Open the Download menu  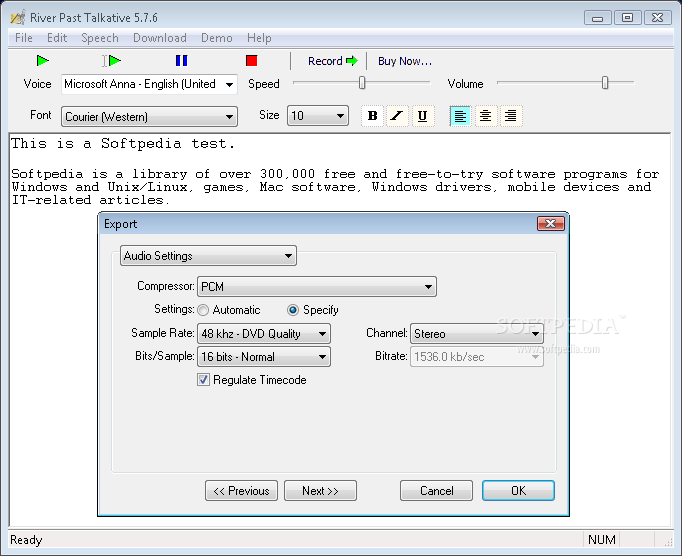160,38
